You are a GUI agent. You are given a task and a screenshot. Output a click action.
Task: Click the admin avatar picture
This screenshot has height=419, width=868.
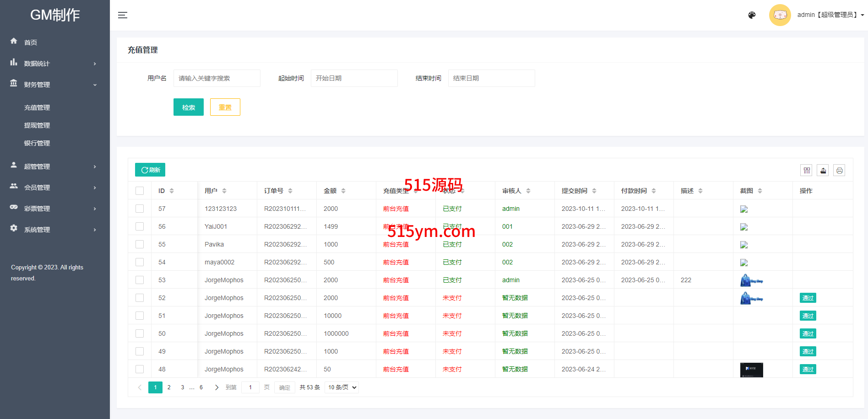[780, 15]
